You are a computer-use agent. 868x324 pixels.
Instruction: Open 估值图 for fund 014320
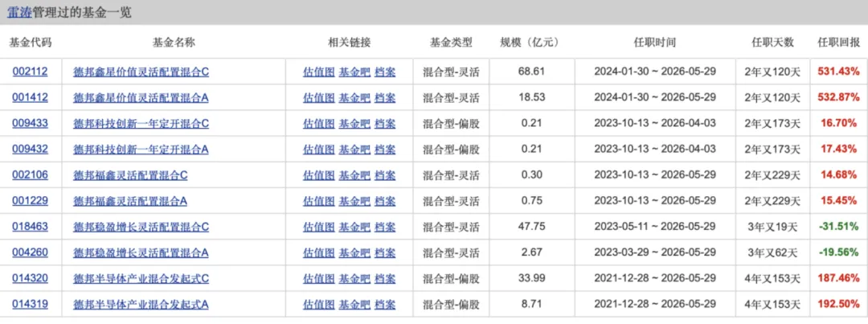[319, 278]
